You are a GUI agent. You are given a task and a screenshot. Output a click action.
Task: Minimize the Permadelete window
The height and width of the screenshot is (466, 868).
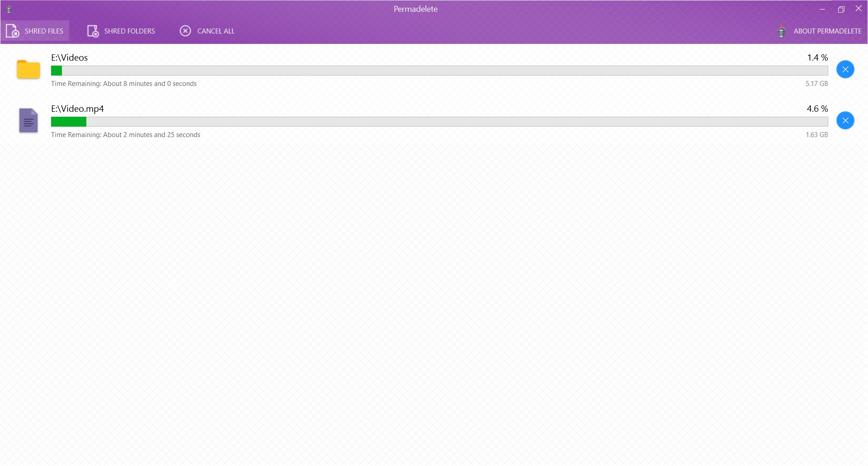coord(822,9)
